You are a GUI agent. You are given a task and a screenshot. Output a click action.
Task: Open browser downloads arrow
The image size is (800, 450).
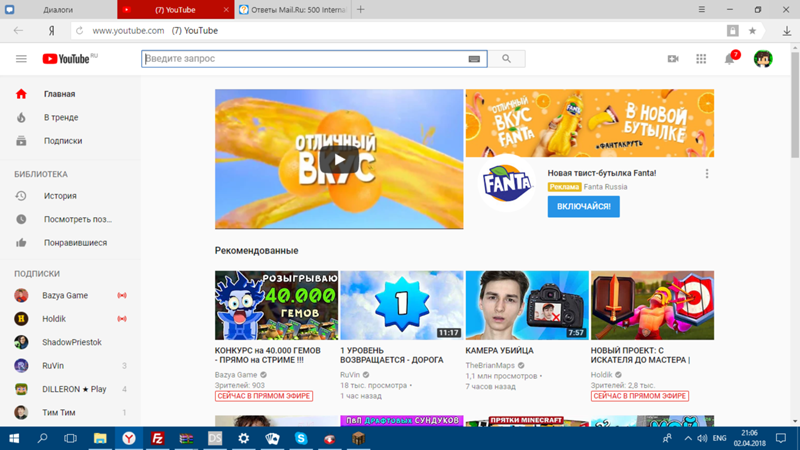pyautogui.click(x=787, y=31)
